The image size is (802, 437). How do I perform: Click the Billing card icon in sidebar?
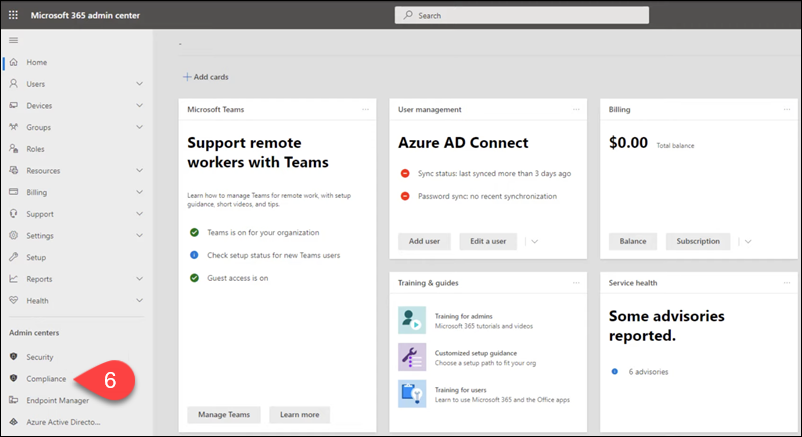(14, 192)
